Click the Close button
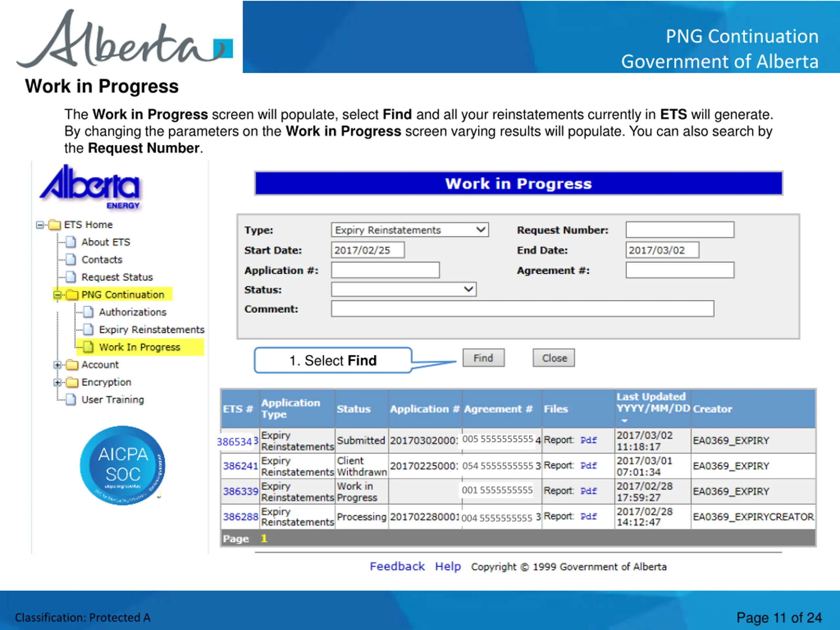840x630 pixels. 554,358
